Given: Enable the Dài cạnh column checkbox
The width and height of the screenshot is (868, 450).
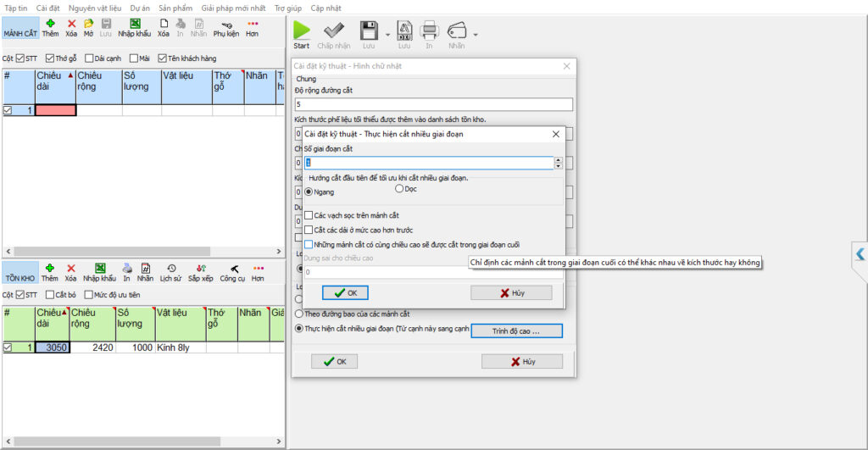Looking at the screenshot, I should [89, 58].
